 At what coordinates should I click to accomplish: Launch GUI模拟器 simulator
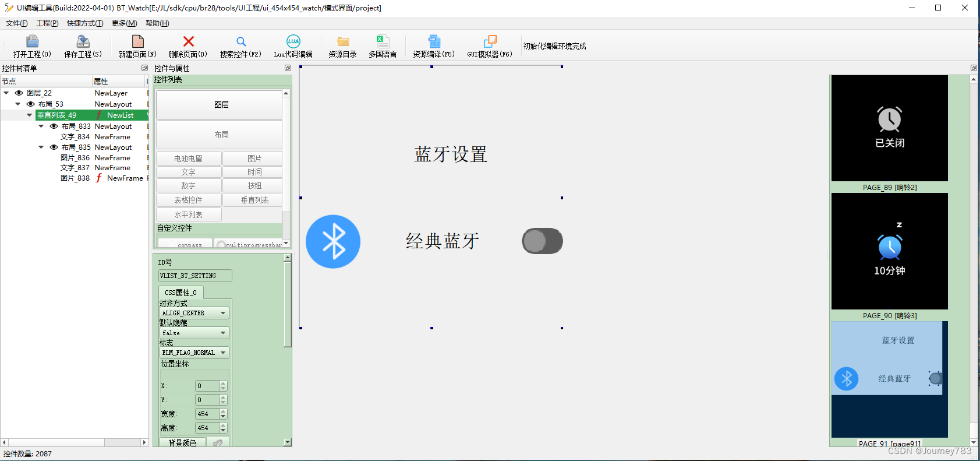[x=490, y=46]
